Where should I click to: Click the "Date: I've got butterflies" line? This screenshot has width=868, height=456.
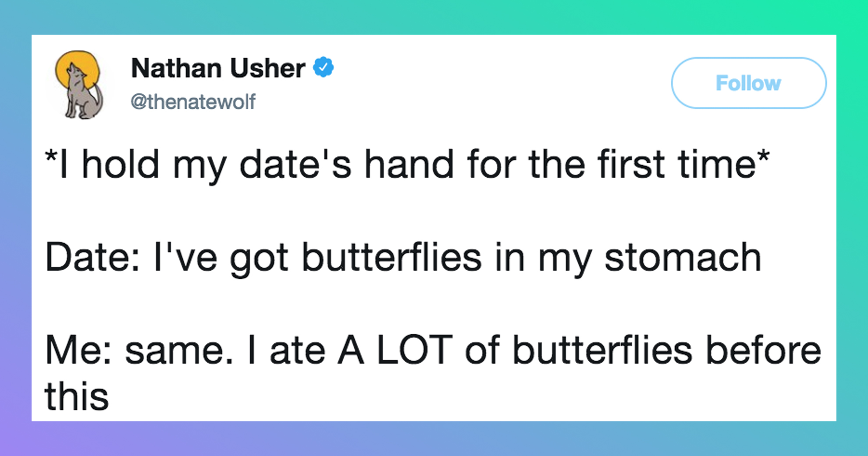coord(403,258)
